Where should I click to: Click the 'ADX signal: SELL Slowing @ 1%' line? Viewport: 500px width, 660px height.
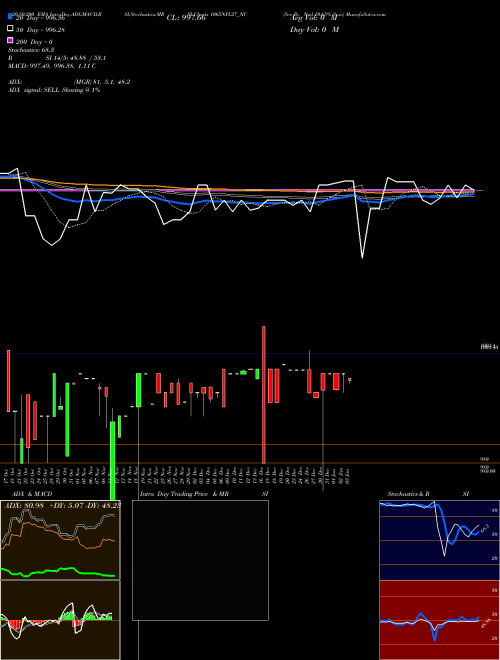coord(54,90)
